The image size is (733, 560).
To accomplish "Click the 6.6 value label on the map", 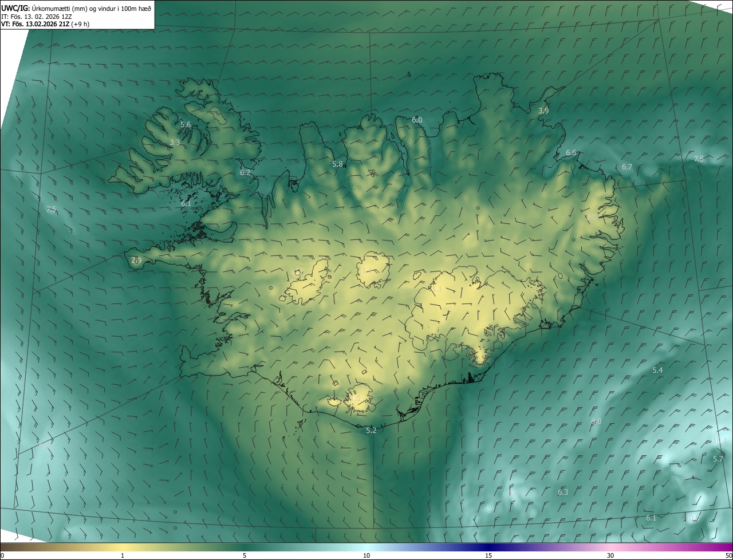I will click(571, 153).
